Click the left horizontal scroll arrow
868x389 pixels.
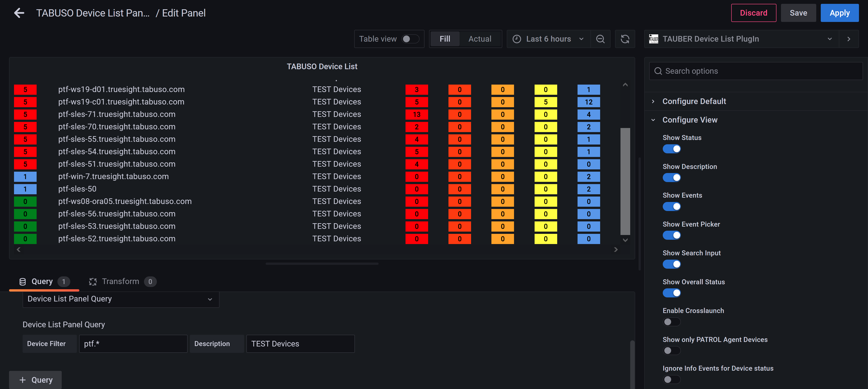[19, 249]
